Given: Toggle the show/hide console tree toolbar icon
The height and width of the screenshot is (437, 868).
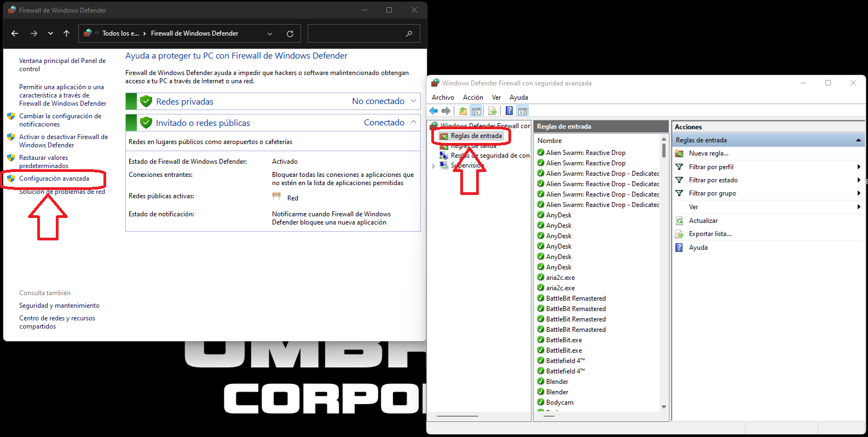Looking at the screenshot, I should click(476, 111).
